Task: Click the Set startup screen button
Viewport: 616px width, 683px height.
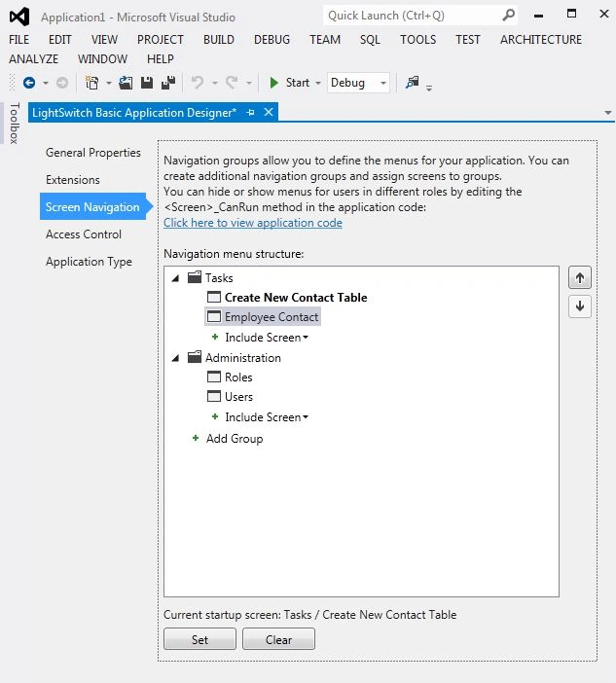Action: (x=199, y=639)
